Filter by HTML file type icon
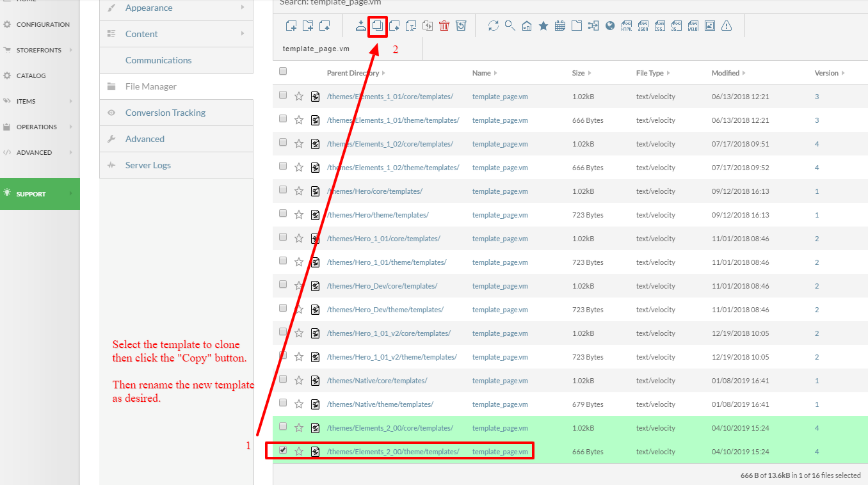This screenshot has height=485, width=868. [627, 26]
